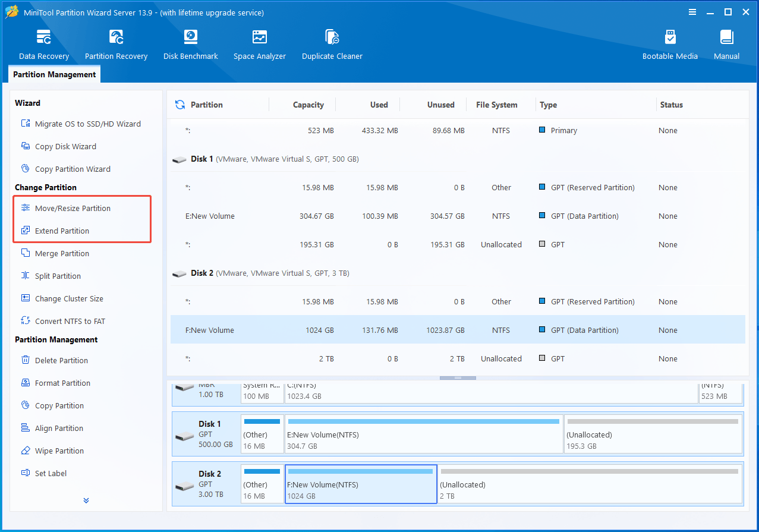This screenshot has height=532, width=759.
Task: Click the Copy Disk Wizard icon
Action: tap(26, 146)
